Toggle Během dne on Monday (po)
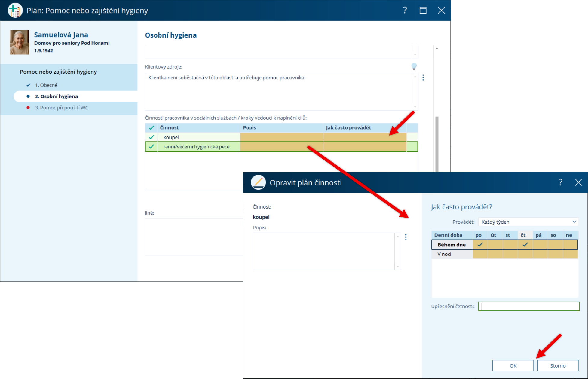588x379 pixels. 480,245
